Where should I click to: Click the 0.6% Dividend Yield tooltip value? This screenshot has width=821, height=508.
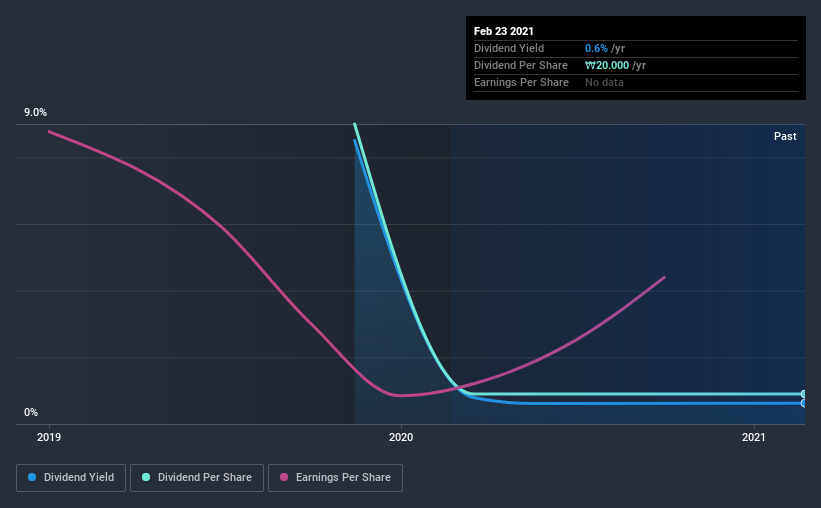pyautogui.click(x=596, y=48)
